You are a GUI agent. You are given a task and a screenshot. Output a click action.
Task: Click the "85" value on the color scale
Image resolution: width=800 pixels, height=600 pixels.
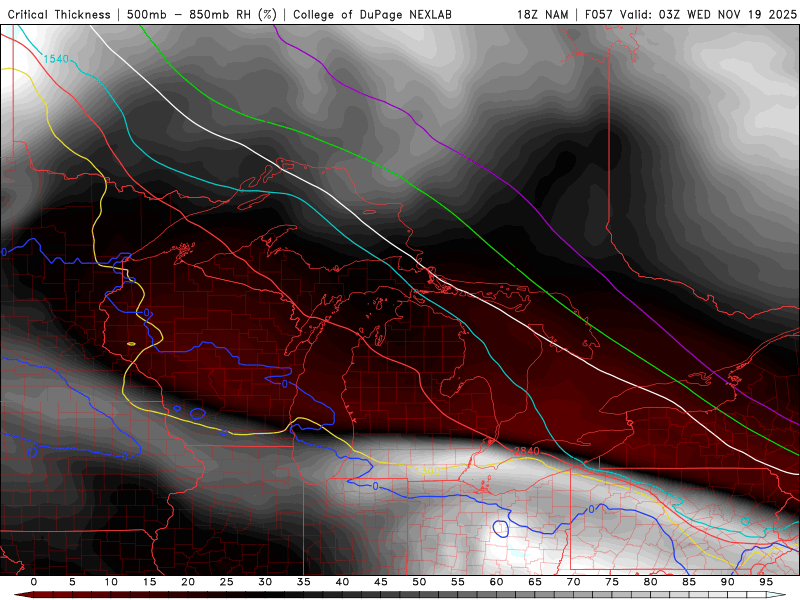tap(689, 582)
